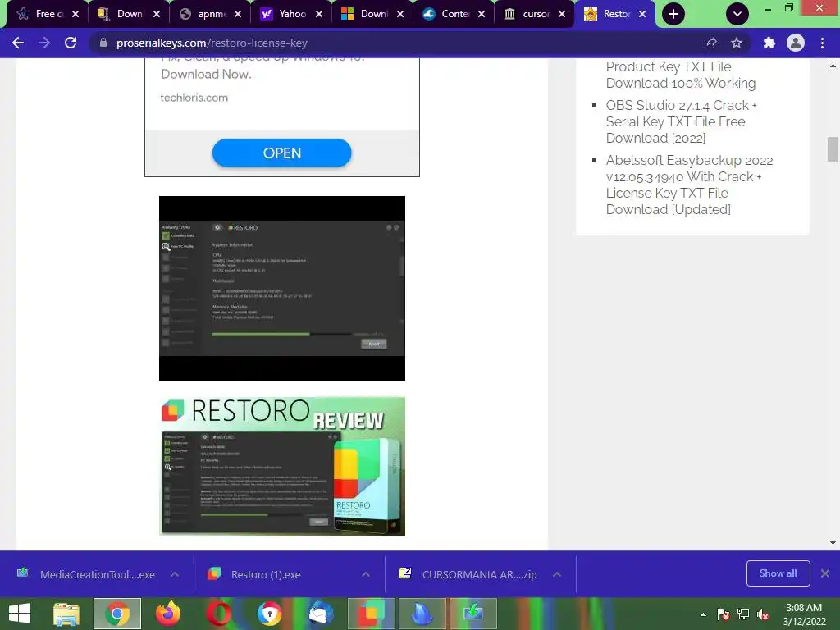Open green download-arrow taskbar app
This screenshot has width=840, height=630.
tap(473, 614)
